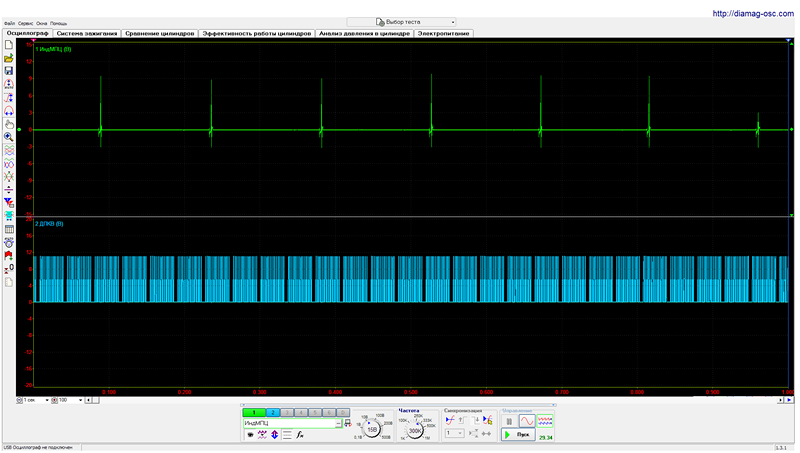
Task: Click the blue looped waveforms icon
Action: point(9,164)
